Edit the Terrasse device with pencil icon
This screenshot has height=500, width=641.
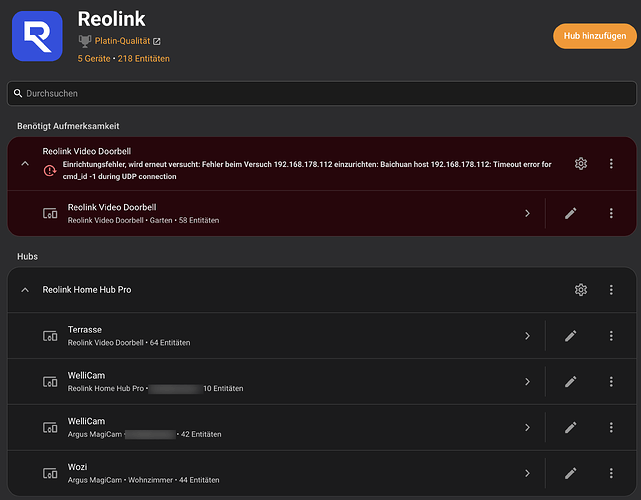point(570,336)
